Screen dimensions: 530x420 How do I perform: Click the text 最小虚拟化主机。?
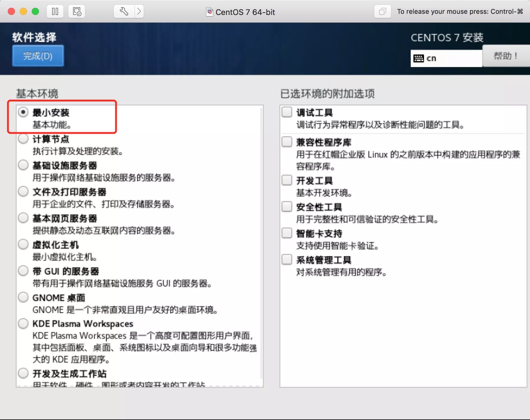[x=65, y=257]
